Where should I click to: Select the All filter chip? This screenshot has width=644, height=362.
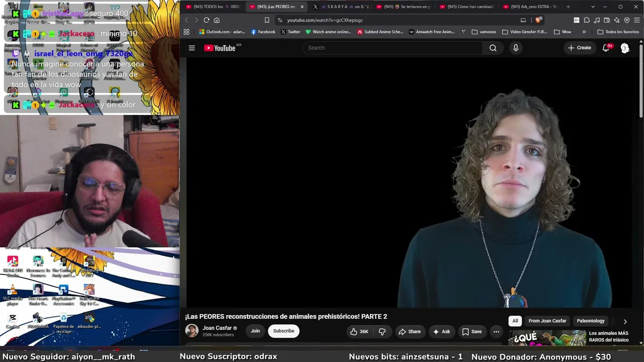(x=515, y=321)
